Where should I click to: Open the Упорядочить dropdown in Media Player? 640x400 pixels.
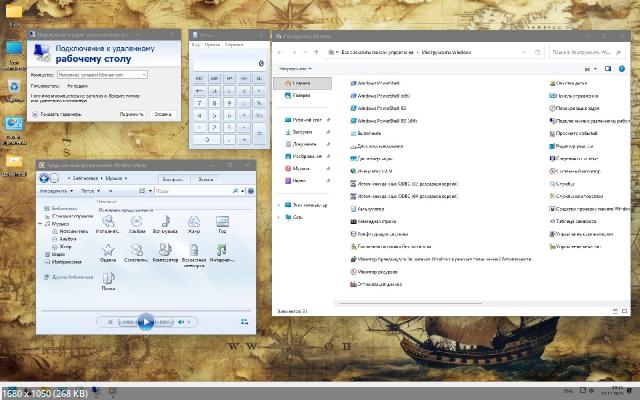click(54, 189)
